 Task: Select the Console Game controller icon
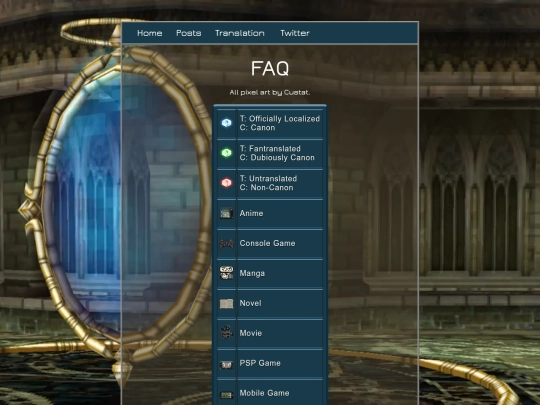pos(226,243)
